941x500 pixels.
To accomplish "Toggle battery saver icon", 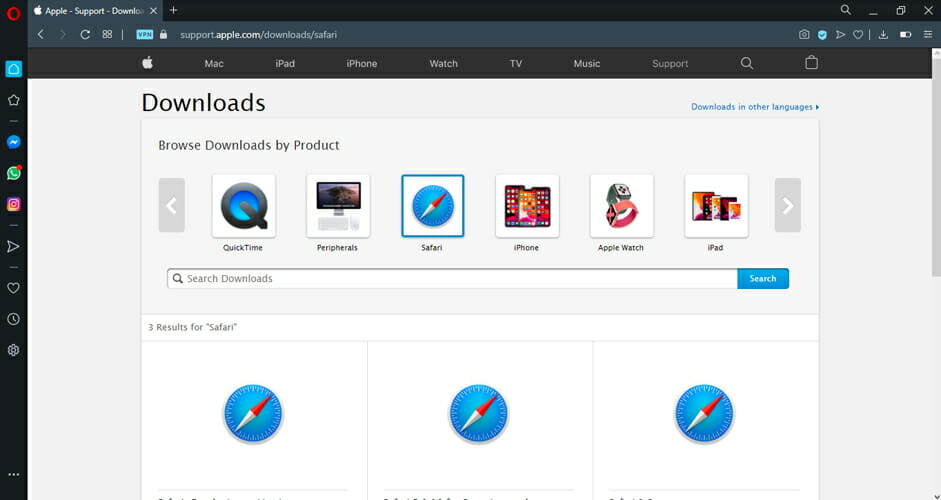I will click(x=906, y=35).
